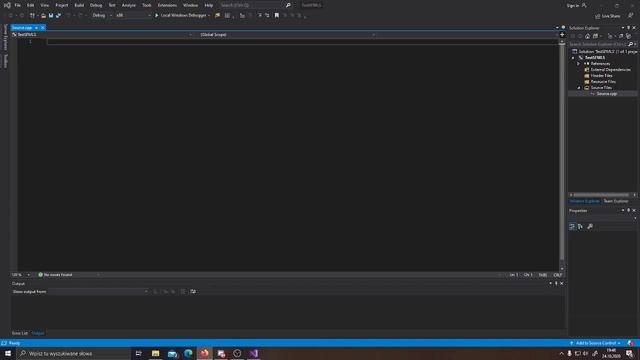Image resolution: width=640 pixels, height=360 pixels.
Task: Open the Project menu
Action: (x=62, y=5)
